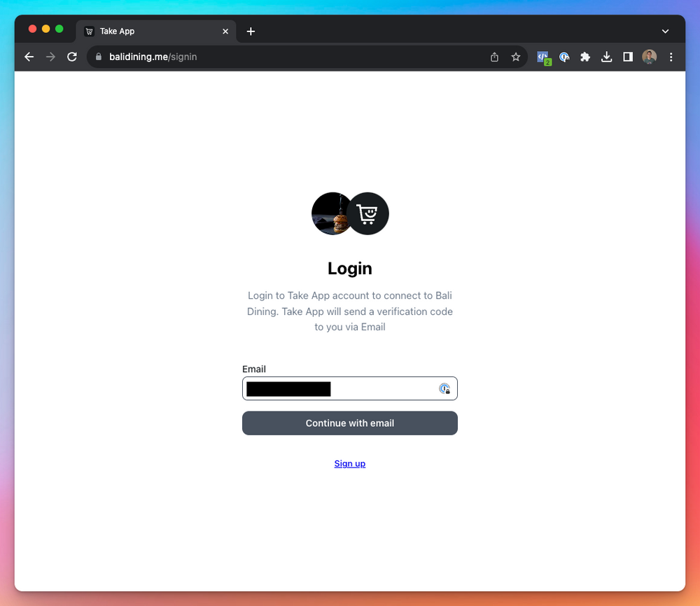Open the password manager extension in toolbar
Image resolution: width=700 pixels, height=606 pixels.
[564, 57]
